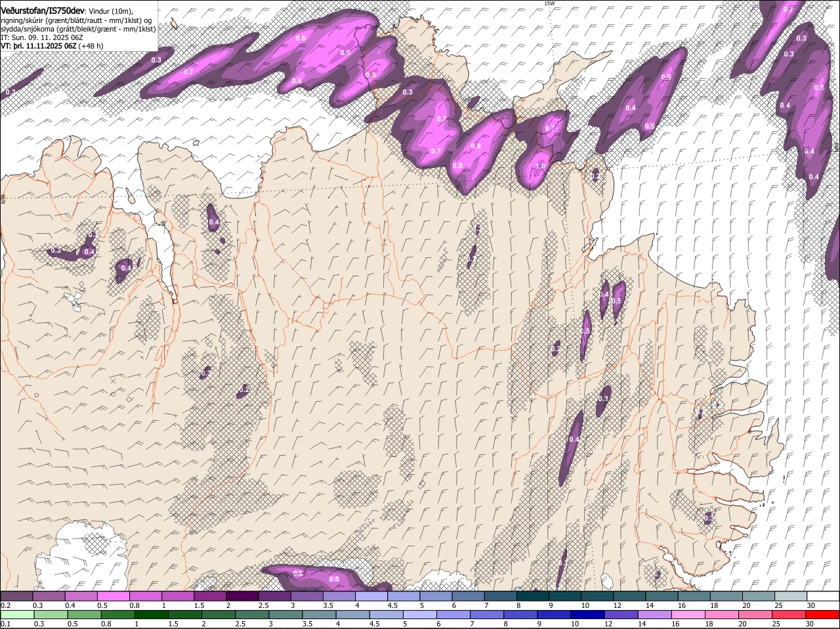Click the 'IT: Sun. 09. 11. 2025 06Z' line
This screenshot has height=629, width=840.
tap(41, 38)
